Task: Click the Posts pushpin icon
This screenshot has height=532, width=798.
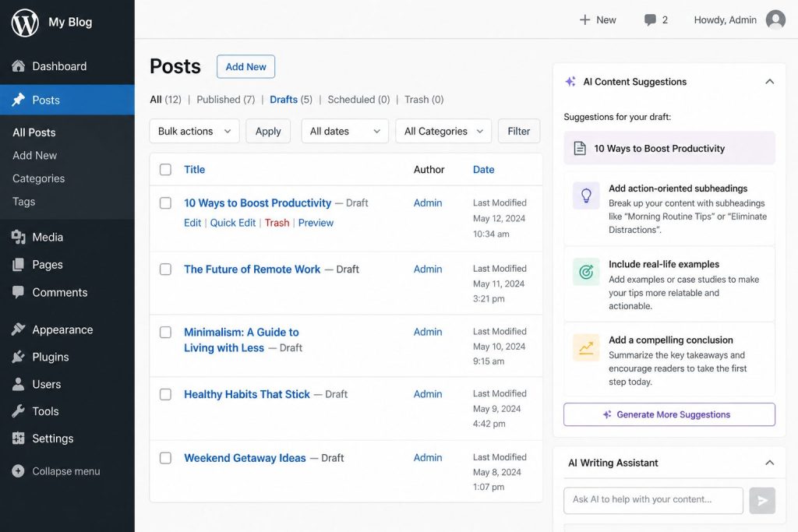Action: click(19, 100)
